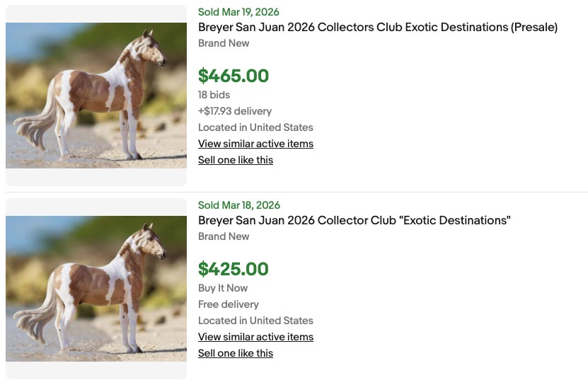View similar active items for $425.00 listing

tap(255, 337)
